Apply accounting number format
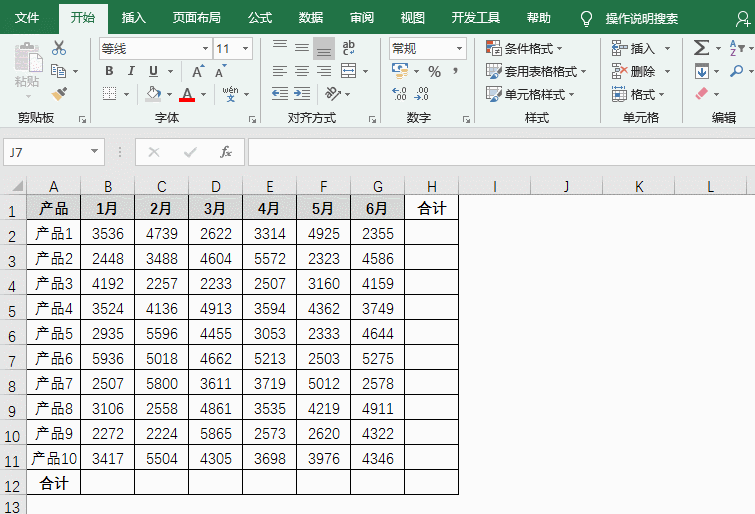This screenshot has height=514, width=755. [400, 71]
